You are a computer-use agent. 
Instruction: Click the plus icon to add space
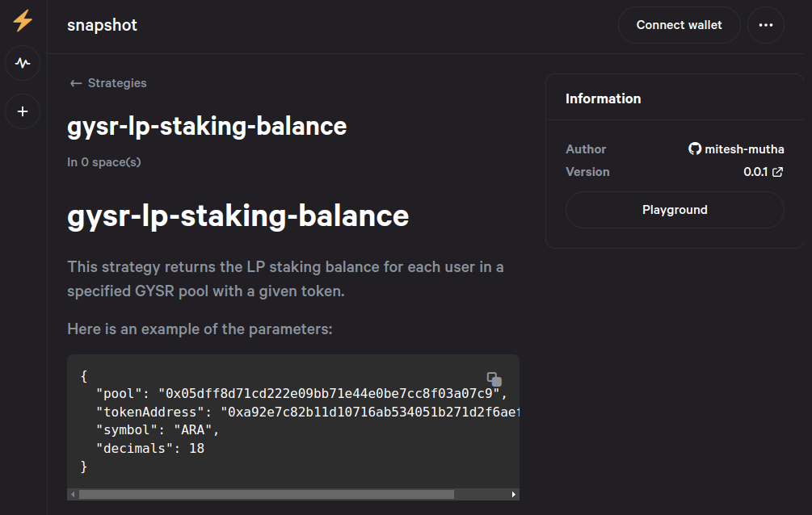coord(23,111)
